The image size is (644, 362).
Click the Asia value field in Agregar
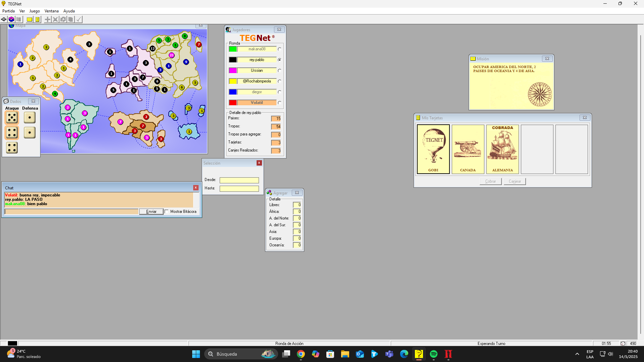point(297,232)
